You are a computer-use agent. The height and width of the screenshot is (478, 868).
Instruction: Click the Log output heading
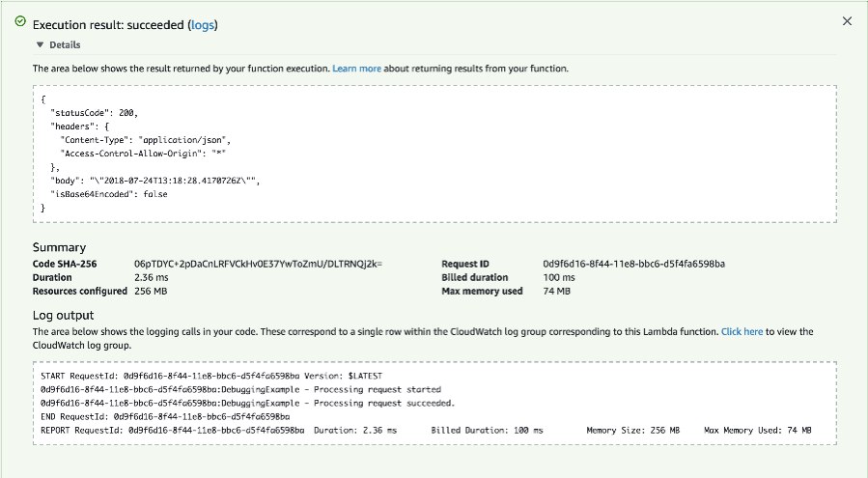(63, 315)
